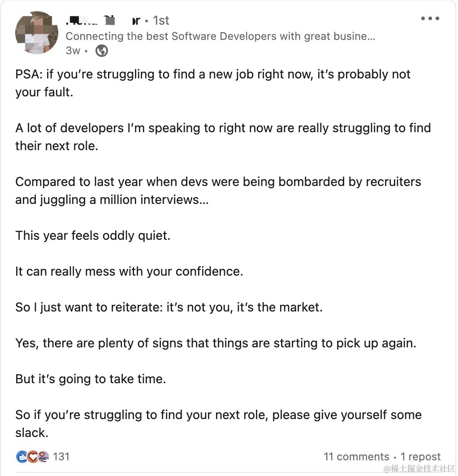View the 131 reactions list
The width and height of the screenshot is (458, 476).
[x=61, y=457]
